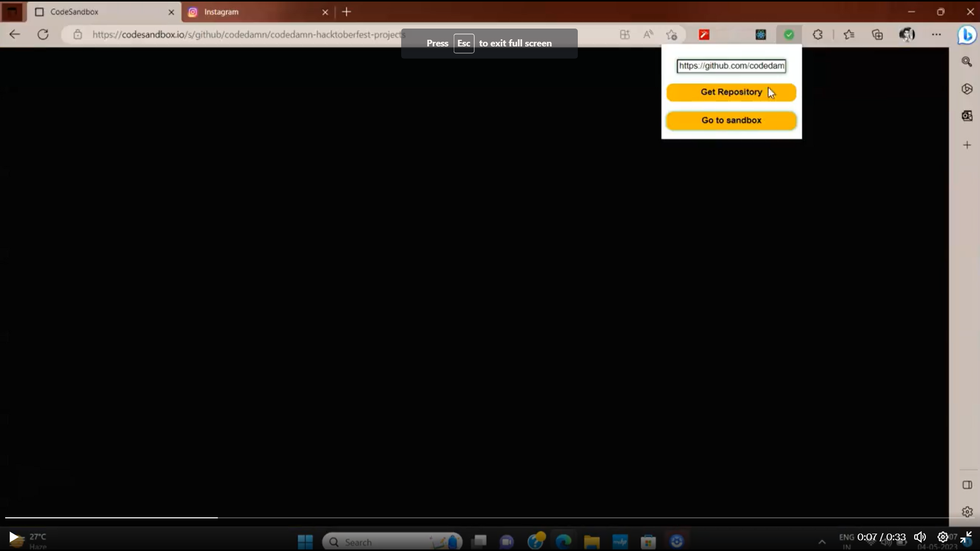The image size is (980, 551).
Task: Click the Go to sandbox button
Action: tap(731, 120)
